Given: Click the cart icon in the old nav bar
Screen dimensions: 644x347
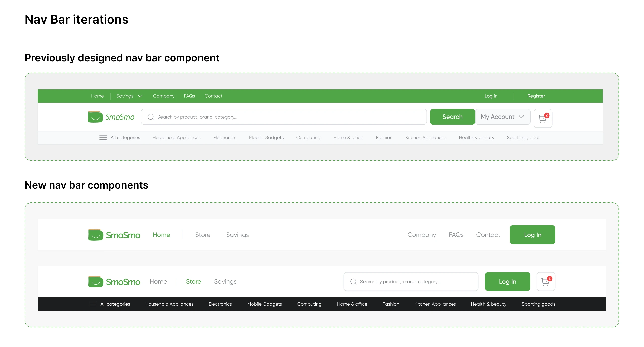Looking at the screenshot, I should pyautogui.click(x=543, y=118).
